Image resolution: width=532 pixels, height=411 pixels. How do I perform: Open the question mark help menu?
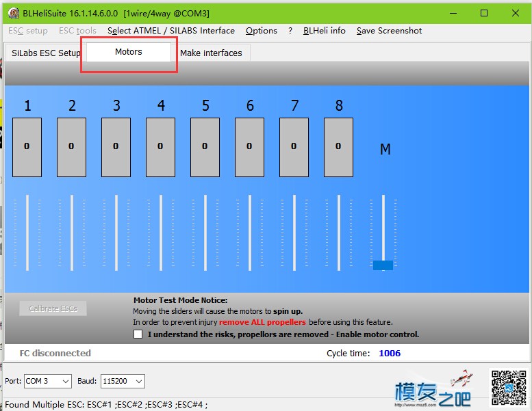[x=290, y=31]
